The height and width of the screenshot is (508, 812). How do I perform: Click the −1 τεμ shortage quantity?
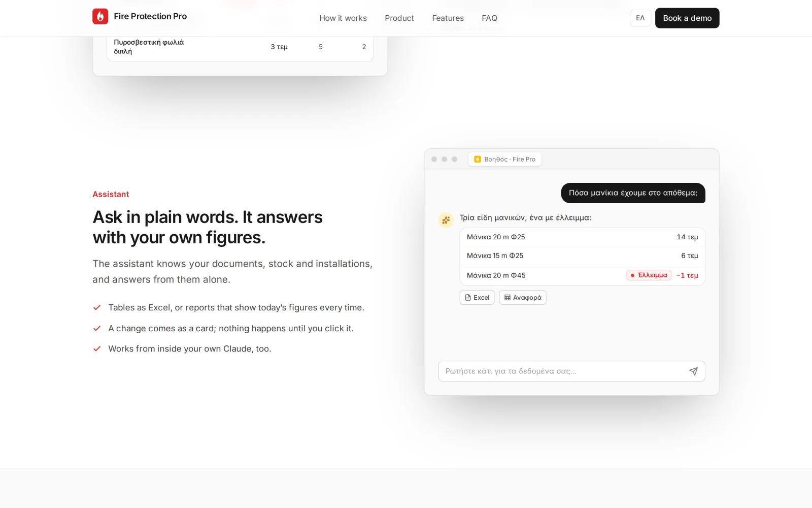coord(687,275)
